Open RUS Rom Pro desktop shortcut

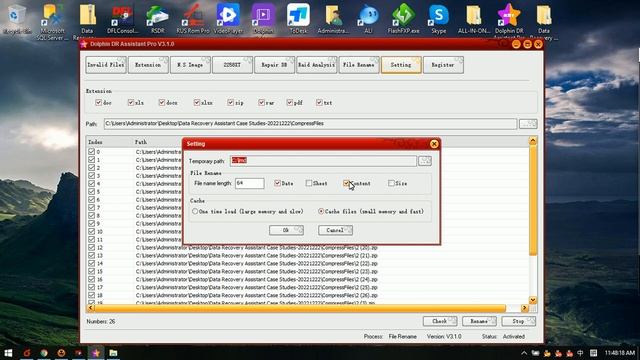click(193, 18)
